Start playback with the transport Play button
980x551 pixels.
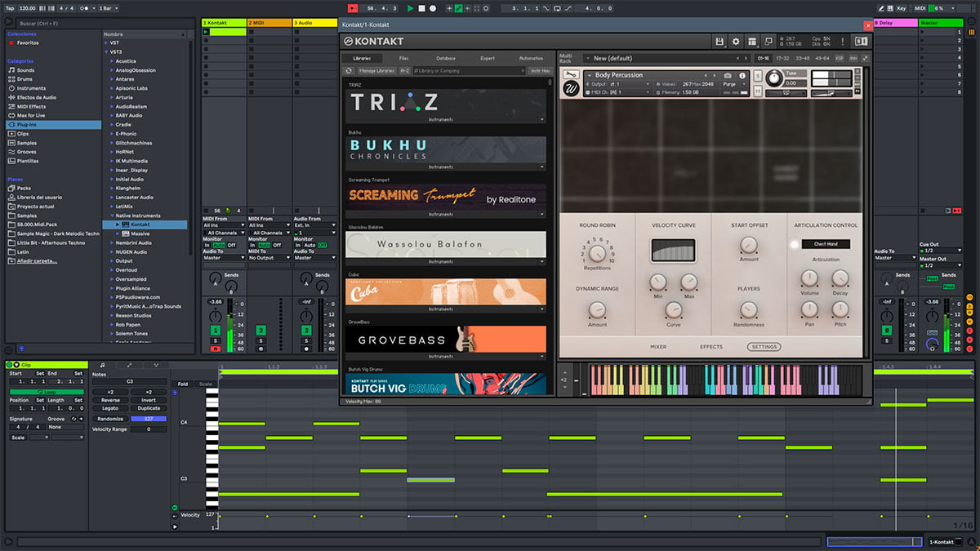pos(411,8)
